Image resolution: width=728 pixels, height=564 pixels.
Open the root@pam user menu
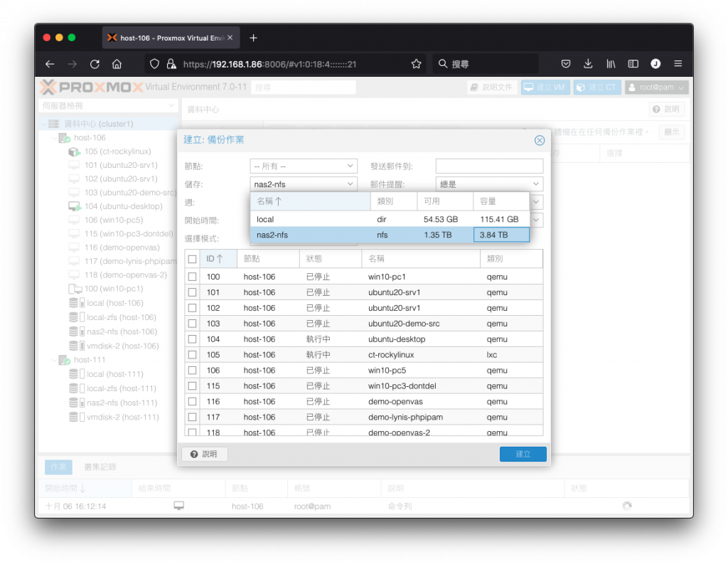[x=656, y=87]
